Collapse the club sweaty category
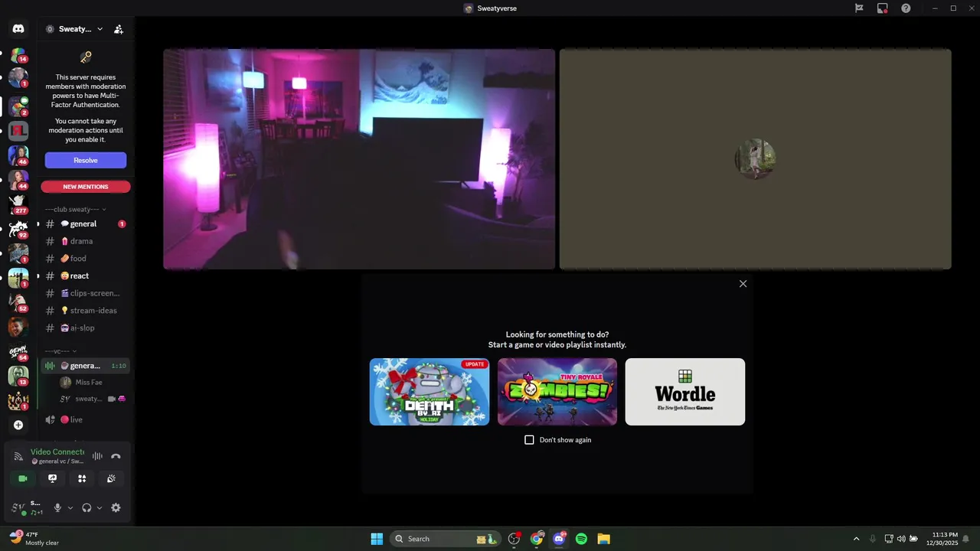The width and height of the screenshot is (980, 551). tap(75, 209)
